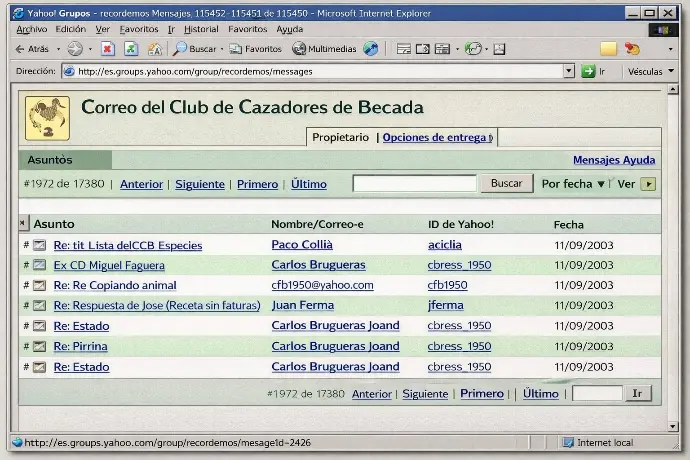Screen dimensions: 690x460
Task: Open Mensajes Ayuda link
Action: (x=614, y=160)
